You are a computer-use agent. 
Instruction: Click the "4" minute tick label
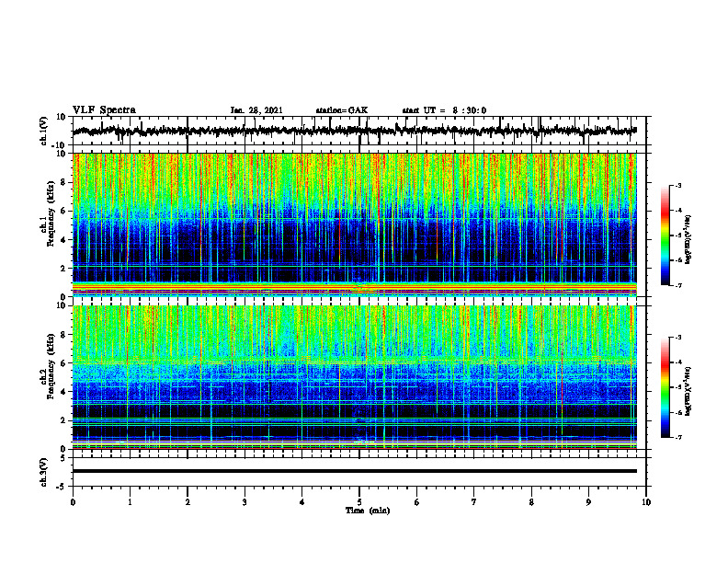click(302, 502)
